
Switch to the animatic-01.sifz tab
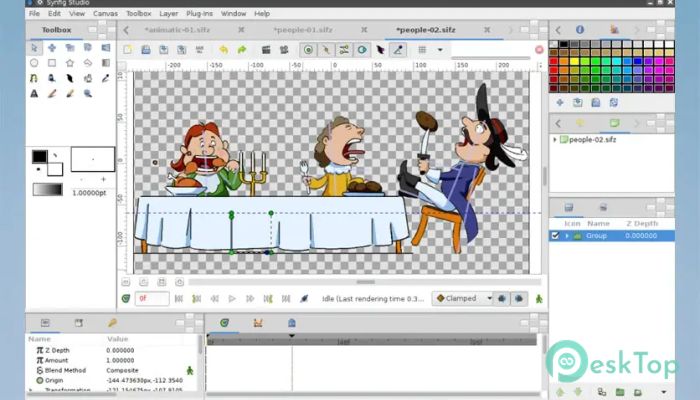pyautogui.click(x=177, y=30)
